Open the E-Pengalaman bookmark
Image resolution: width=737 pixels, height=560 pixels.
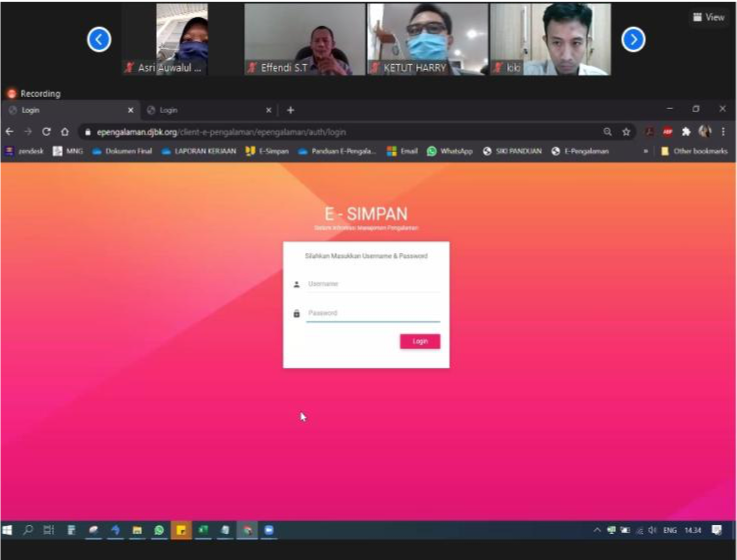tap(580, 151)
